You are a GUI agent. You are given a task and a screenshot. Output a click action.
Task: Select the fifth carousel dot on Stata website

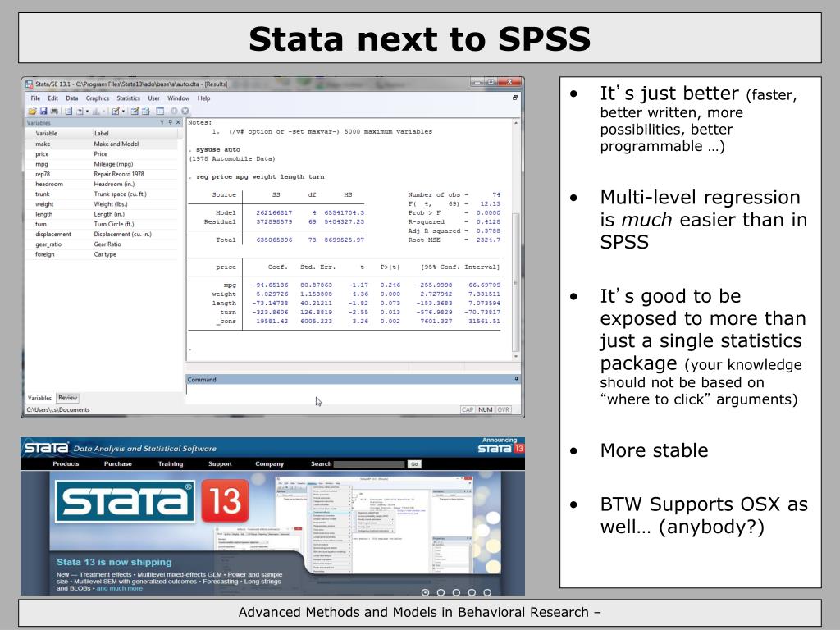click(x=487, y=592)
